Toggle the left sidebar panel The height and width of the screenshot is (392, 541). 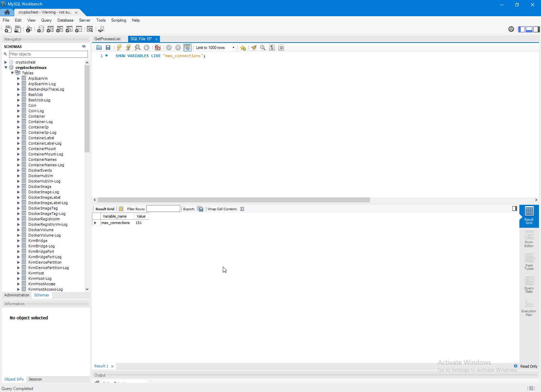coord(522,29)
